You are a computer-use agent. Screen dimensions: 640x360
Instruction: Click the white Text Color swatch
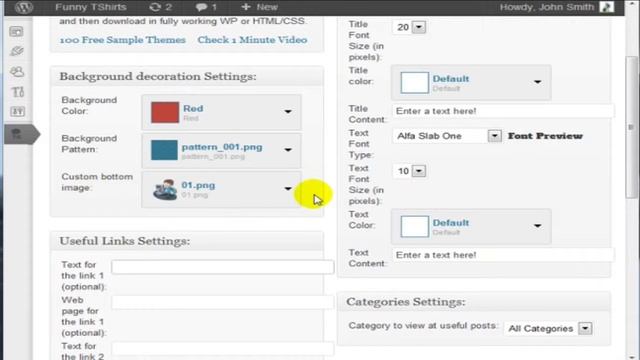tap(414, 227)
